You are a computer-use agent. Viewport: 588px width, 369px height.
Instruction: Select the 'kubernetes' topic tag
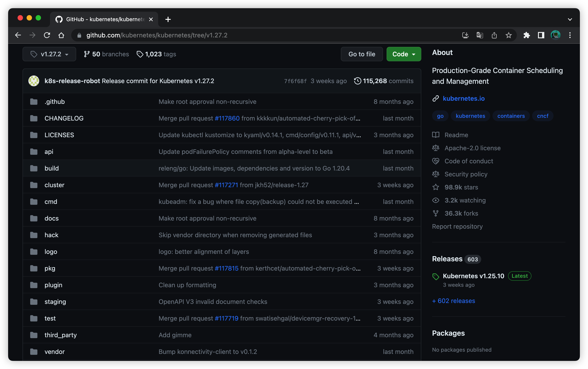point(470,116)
